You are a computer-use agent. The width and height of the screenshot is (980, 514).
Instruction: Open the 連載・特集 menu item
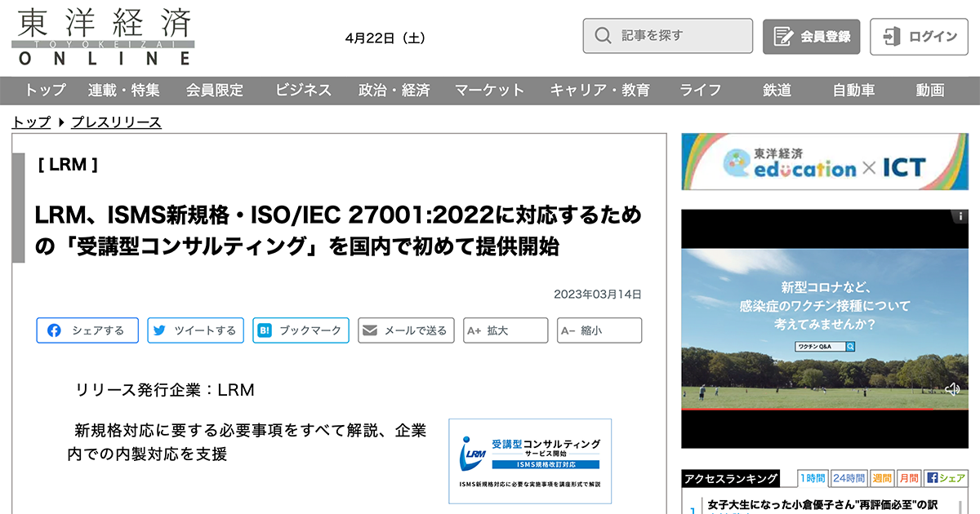pos(124,91)
